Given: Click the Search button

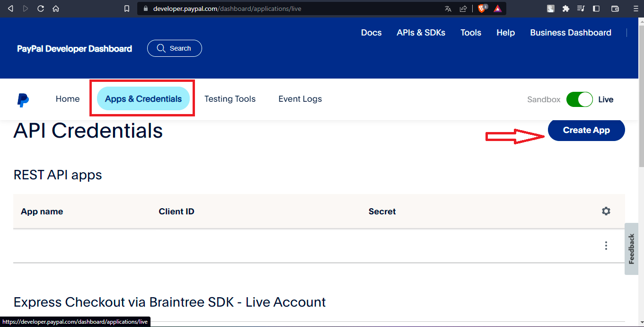Looking at the screenshot, I should [175, 48].
